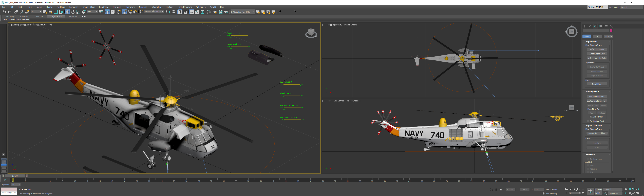Open the Utilities wrench panel tab
644x196 pixels.
[x=612, y=26]
